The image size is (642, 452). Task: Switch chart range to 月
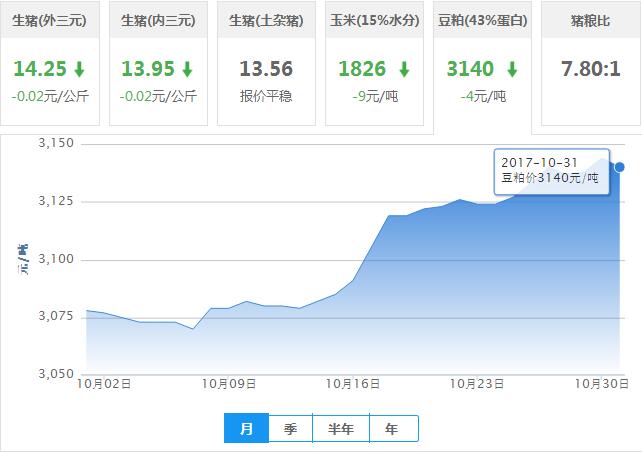pos(246,428)
